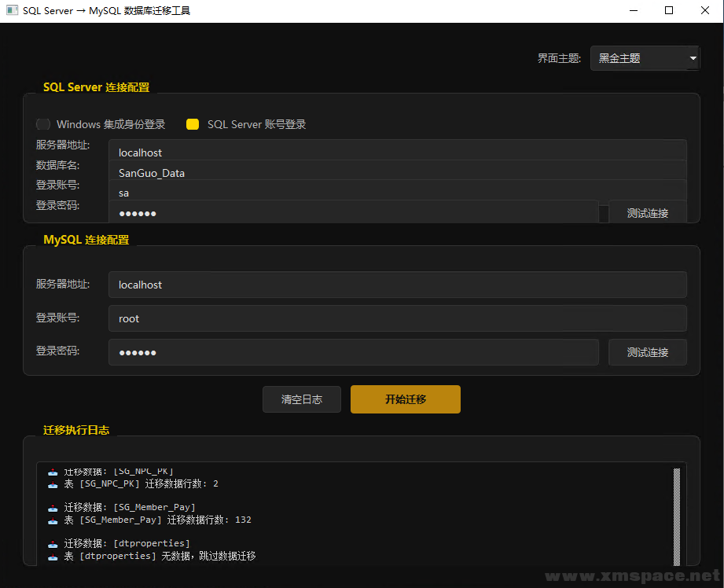Click SQL Server 服务器地址 localhost field
The image size is (724, 588).
tap(398, 150)
